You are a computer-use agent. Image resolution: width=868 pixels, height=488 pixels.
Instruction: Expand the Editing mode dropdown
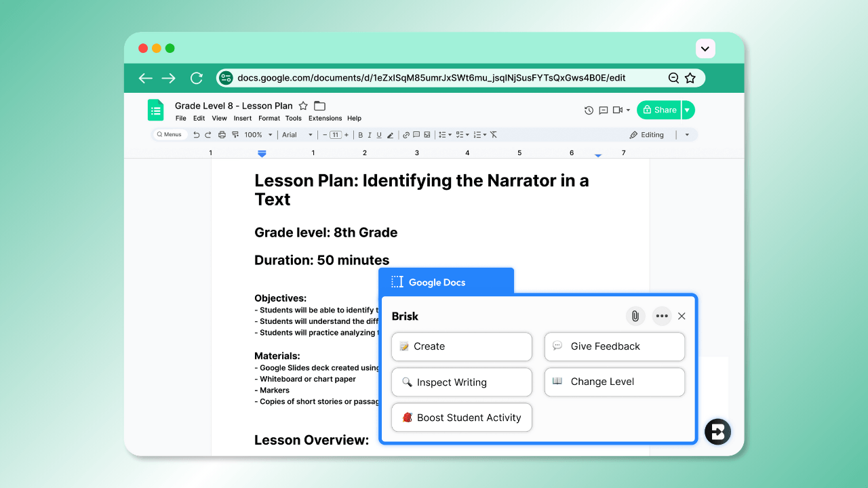[687, 135]
